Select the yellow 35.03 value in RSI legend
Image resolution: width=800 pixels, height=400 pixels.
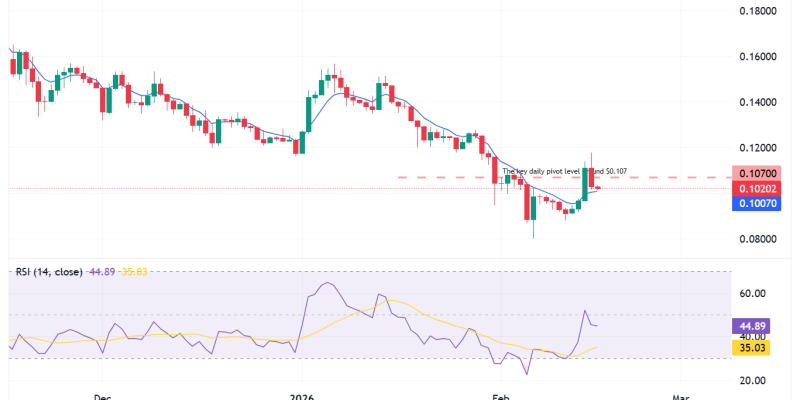[x=136, y=271]
